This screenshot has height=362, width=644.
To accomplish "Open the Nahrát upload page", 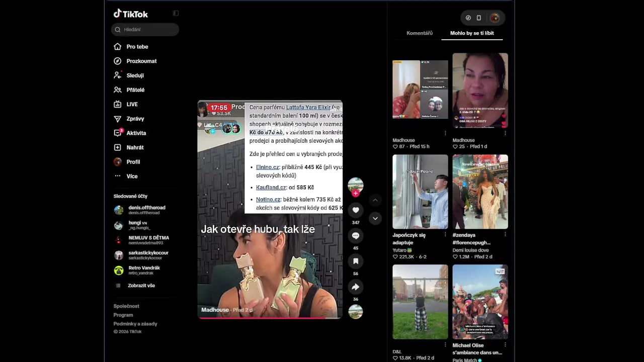I will tap(135, 148).
